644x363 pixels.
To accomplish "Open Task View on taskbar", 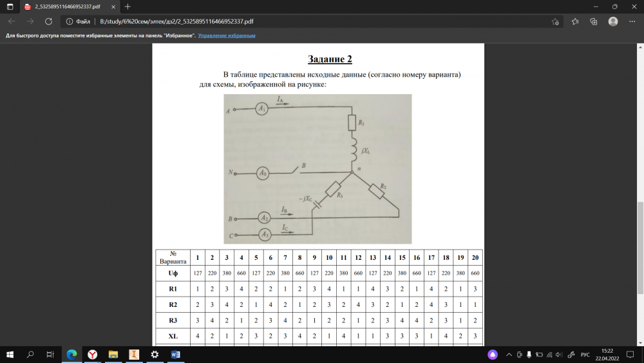I will [50, 355].
